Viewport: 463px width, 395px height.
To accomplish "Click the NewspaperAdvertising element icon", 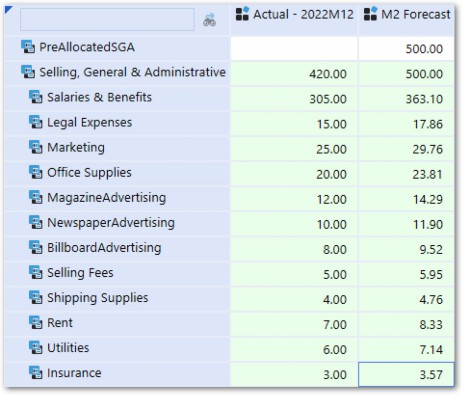I will 35,222.
